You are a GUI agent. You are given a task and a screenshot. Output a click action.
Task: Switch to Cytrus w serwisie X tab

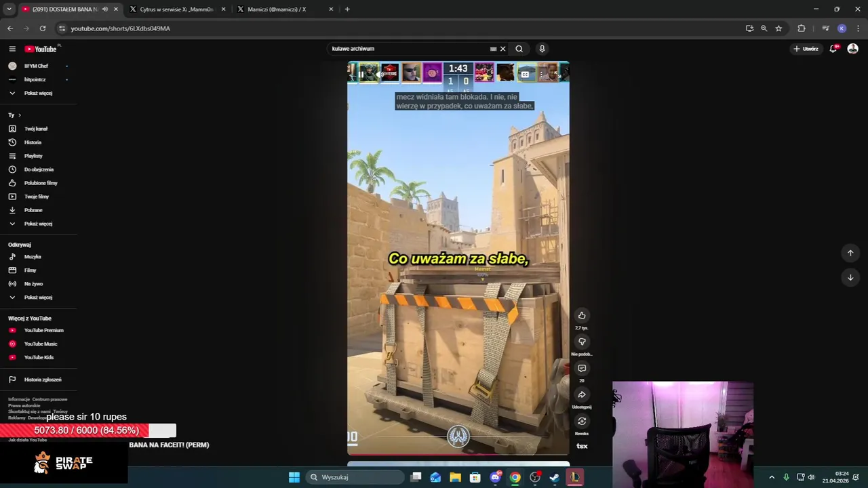click(176, 9)
